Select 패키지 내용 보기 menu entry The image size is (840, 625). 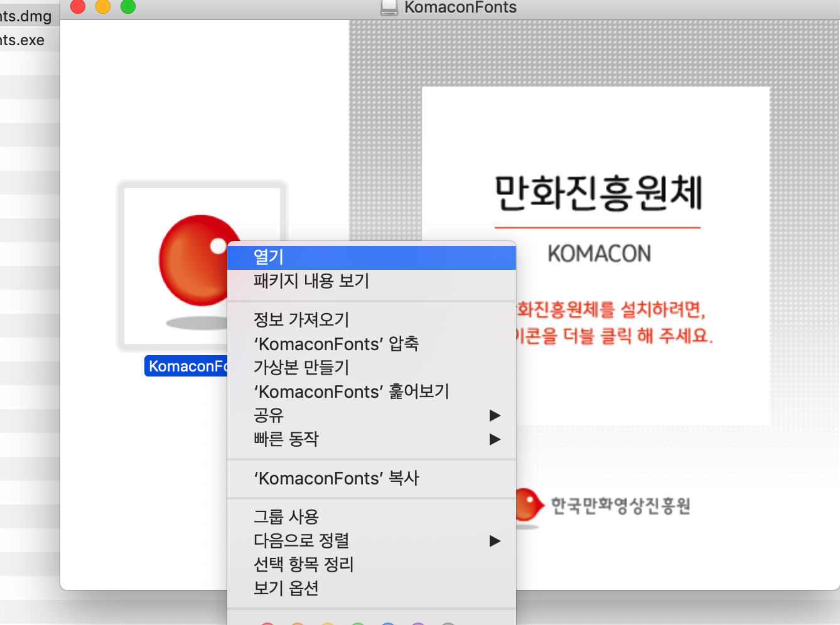pyautogui.click(x=372, y=281)
